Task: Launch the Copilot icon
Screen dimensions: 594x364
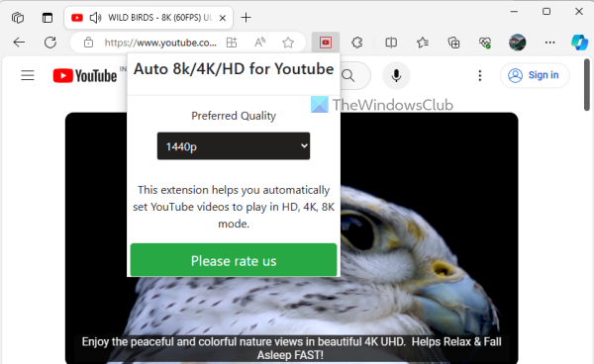Action: pyautogui.click(x=579, y=43)
